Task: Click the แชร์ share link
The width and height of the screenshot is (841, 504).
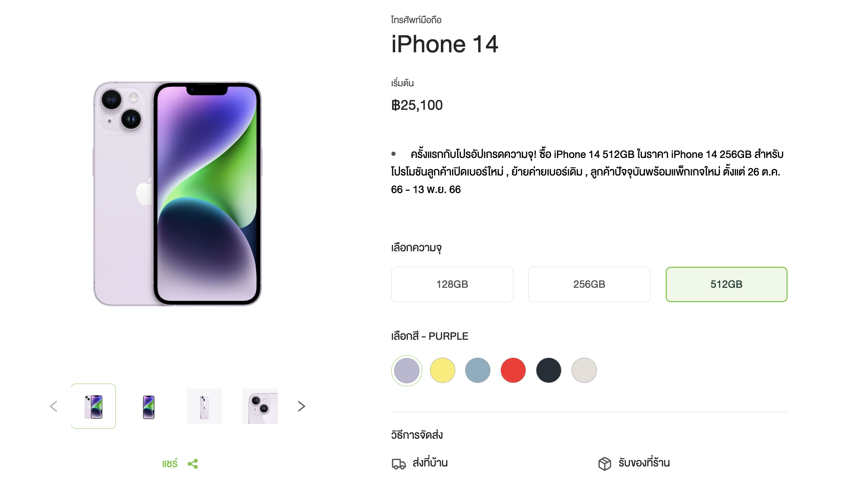Action: tap(170, 464)
